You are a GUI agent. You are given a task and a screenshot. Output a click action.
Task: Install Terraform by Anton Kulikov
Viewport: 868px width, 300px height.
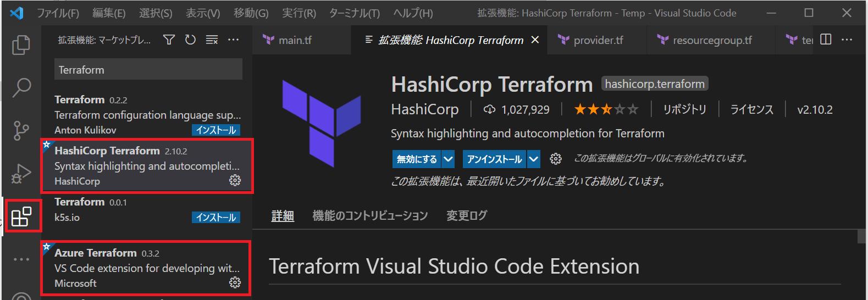coord(216,130)
